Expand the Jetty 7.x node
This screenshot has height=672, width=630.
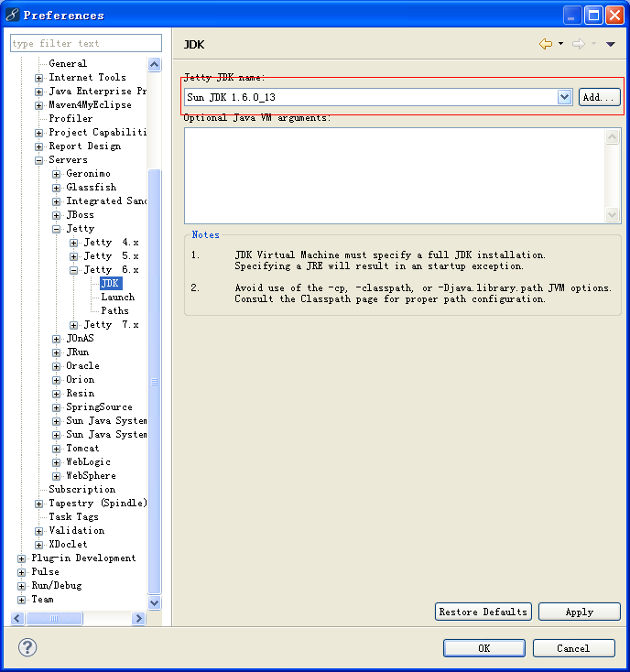(x=74, y=325)
